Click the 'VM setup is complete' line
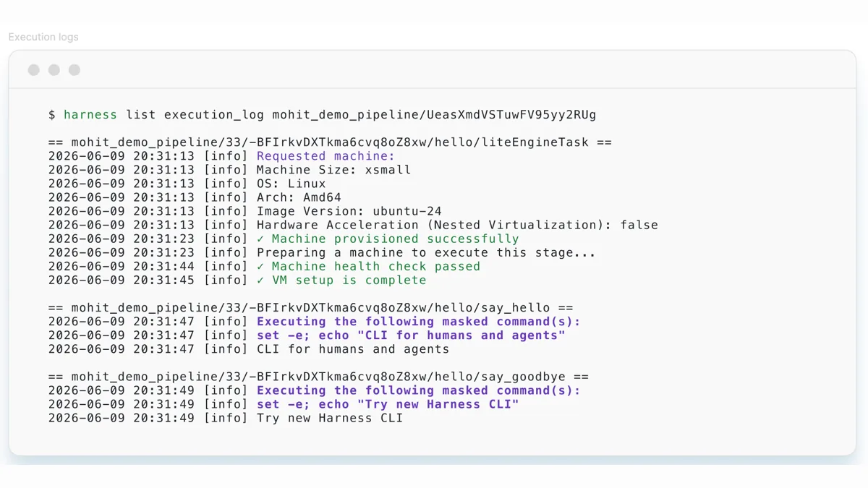This screenshot has height=488, width=868. [x=237, y=280]
